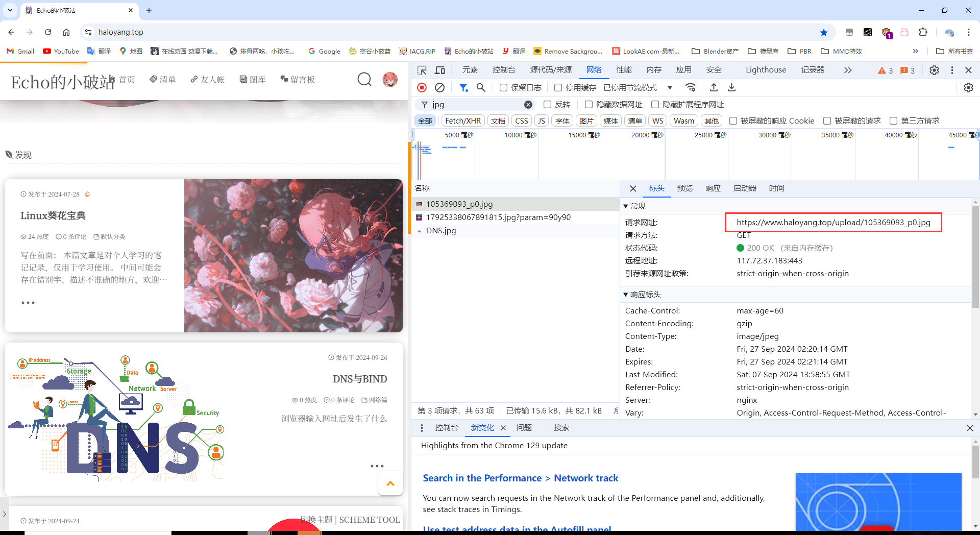Toggle the network filter funnel icon

(x=463, y=88)
